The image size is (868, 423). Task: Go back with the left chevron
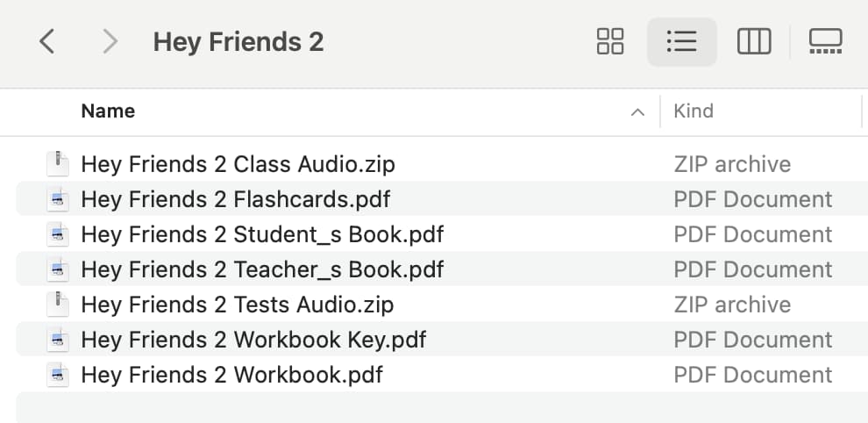coord(47,41)
